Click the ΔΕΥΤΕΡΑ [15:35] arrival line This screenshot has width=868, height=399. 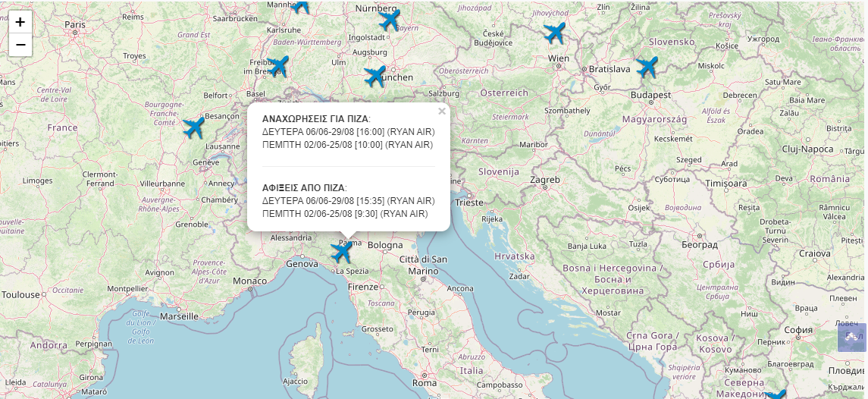[348, 201]
